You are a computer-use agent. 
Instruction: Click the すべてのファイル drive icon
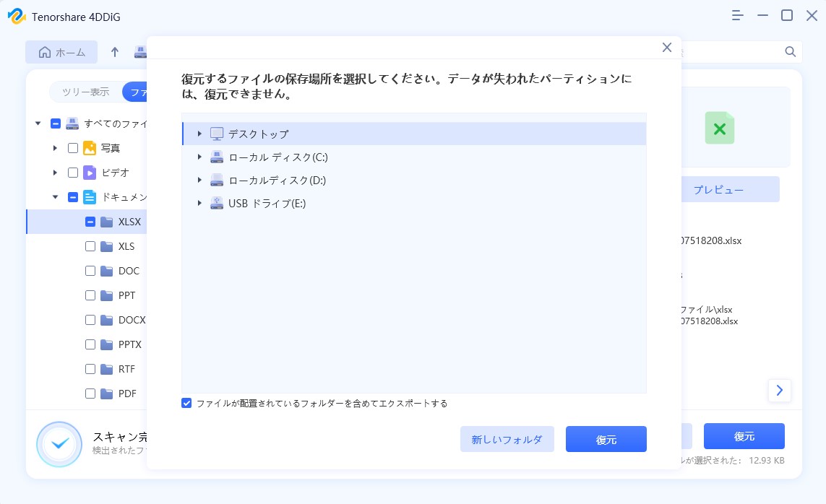pyautogui.click(x=72, y=123)
